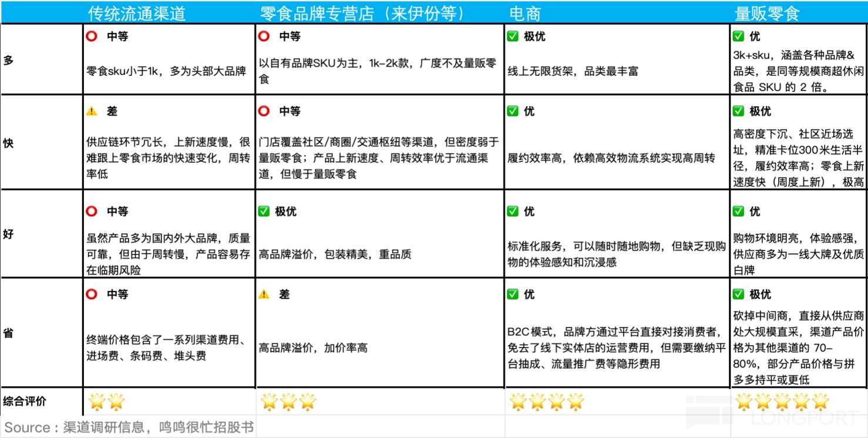The image size is (868, 438).
Task: Click the red circle icon in 传统流通渠道 好 row
Action: (92, 211)
